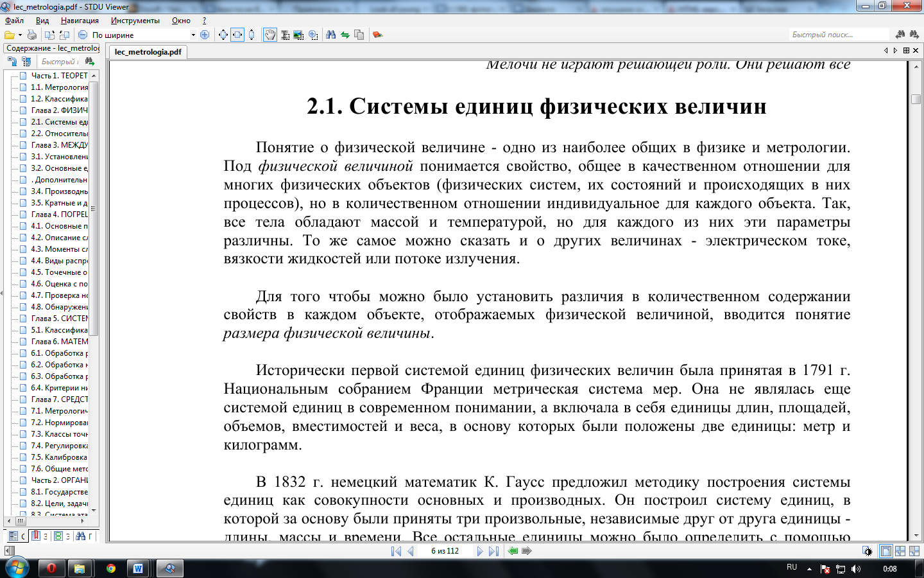Go to 'Глава 3. МЕЖДУ' contents entry
Viewport: 924px width, 578px height.
(x=59, y=145)
